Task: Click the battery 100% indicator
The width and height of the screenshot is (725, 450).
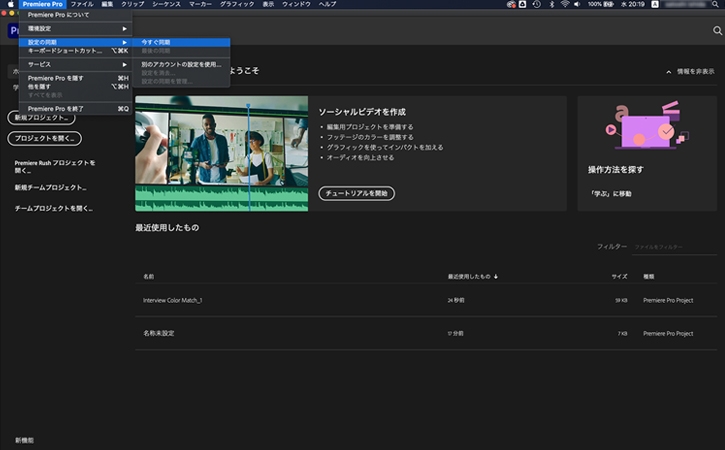Action: 601,4
